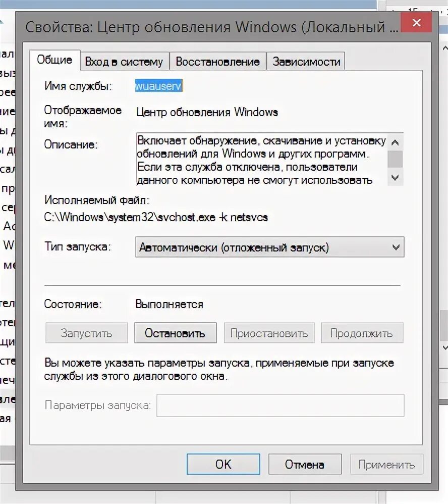The width and height of the screenshot is (448, 504).
Task: Switch to the Общие tab
Action: [x=54, y=60]
